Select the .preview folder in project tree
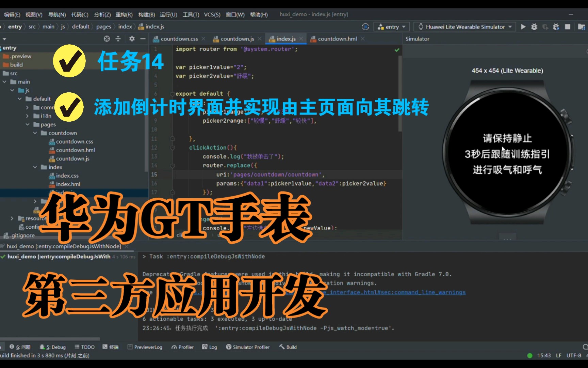 click(x=17, y=56)
